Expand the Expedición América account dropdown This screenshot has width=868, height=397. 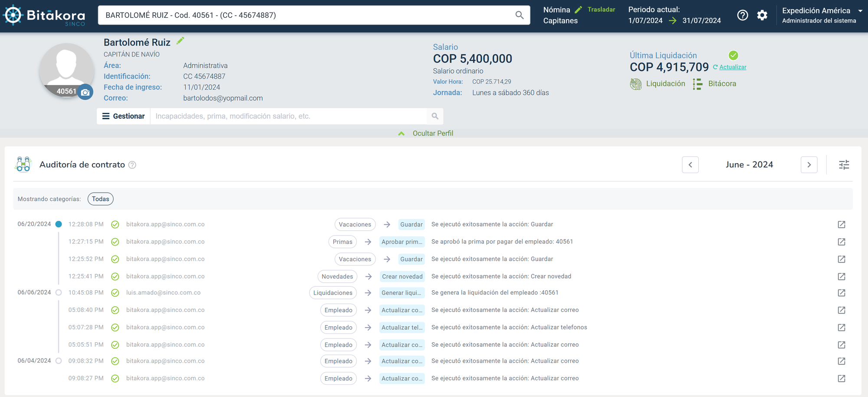click(x=860, y=11)
